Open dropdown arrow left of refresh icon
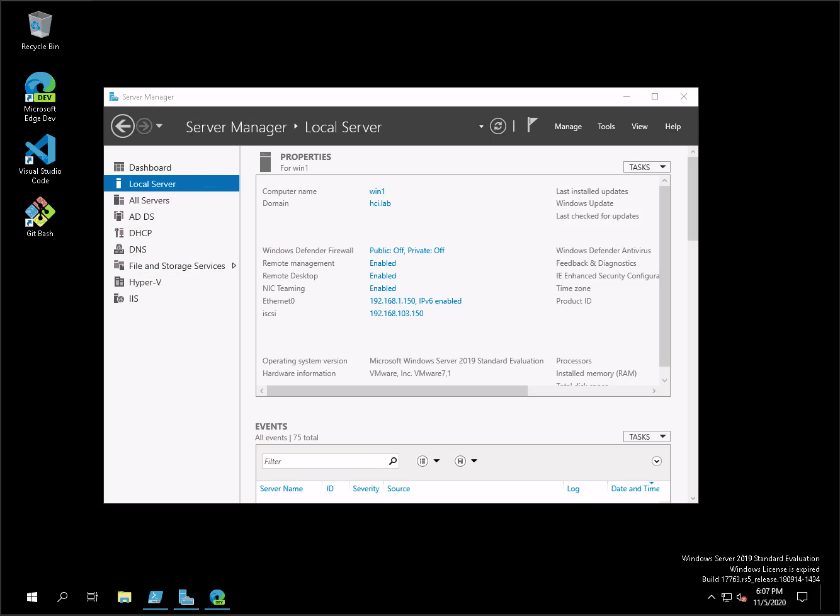The width and height of the screenshot is (840, 616). click(481, 127)
